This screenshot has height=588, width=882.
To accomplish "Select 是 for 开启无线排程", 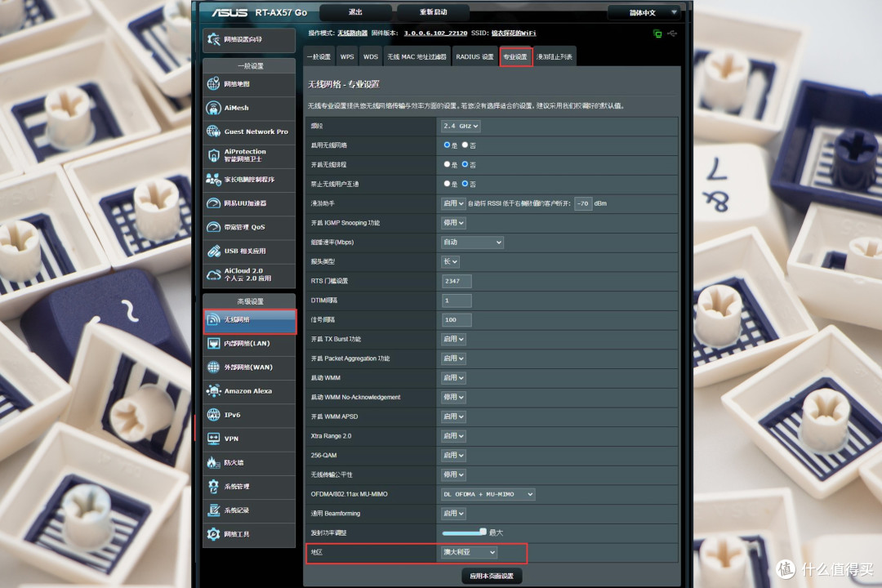I will pyautogui.click(x=447, y=164).
